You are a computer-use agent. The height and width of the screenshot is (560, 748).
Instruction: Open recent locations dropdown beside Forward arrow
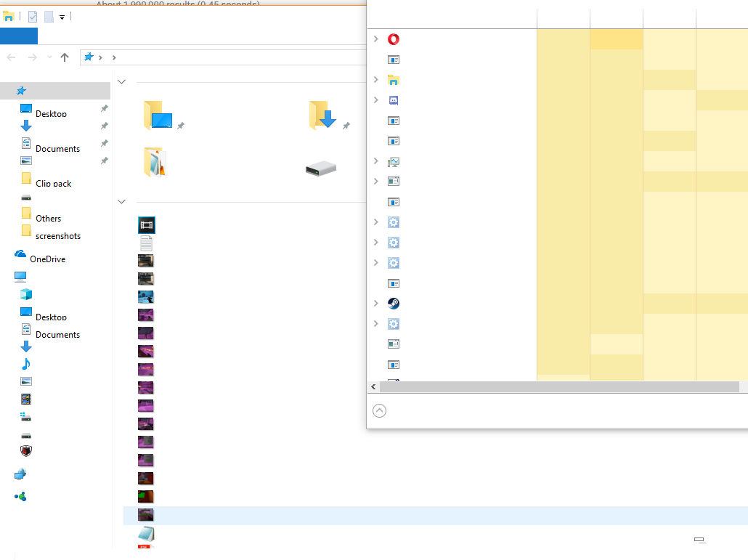(49, 57)
